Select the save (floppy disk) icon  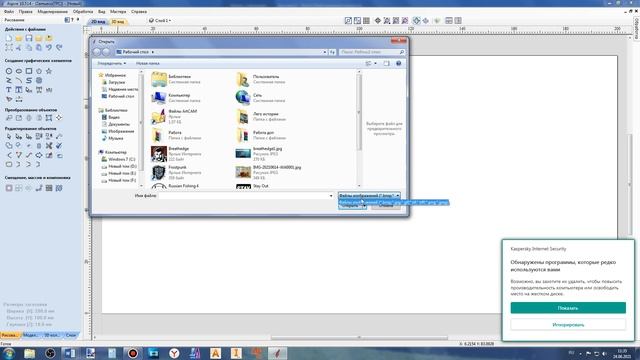point(29,38)
